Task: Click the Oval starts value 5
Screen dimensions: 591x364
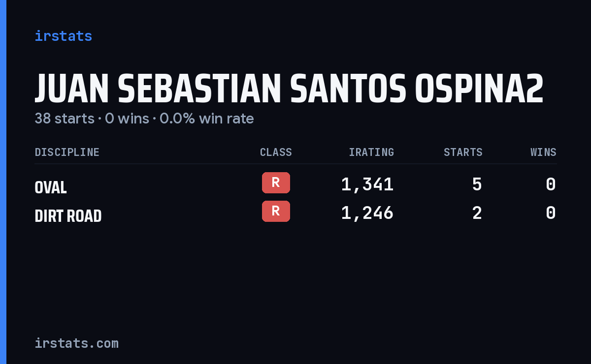Action: point(477,184)
